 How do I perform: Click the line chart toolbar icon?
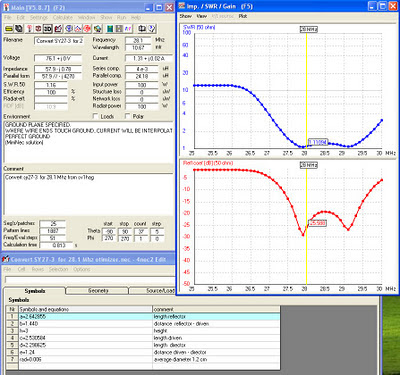78,29
